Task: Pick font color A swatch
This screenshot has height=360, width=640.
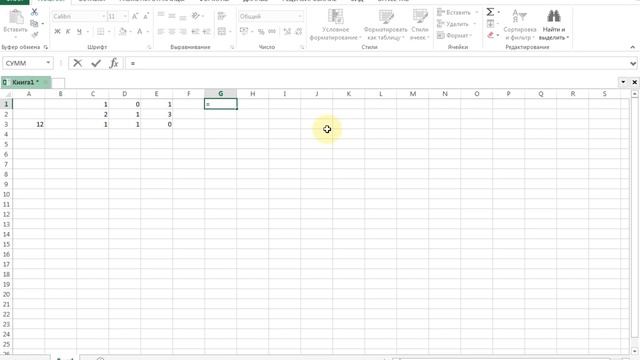Action: click(x=140, y=31)
